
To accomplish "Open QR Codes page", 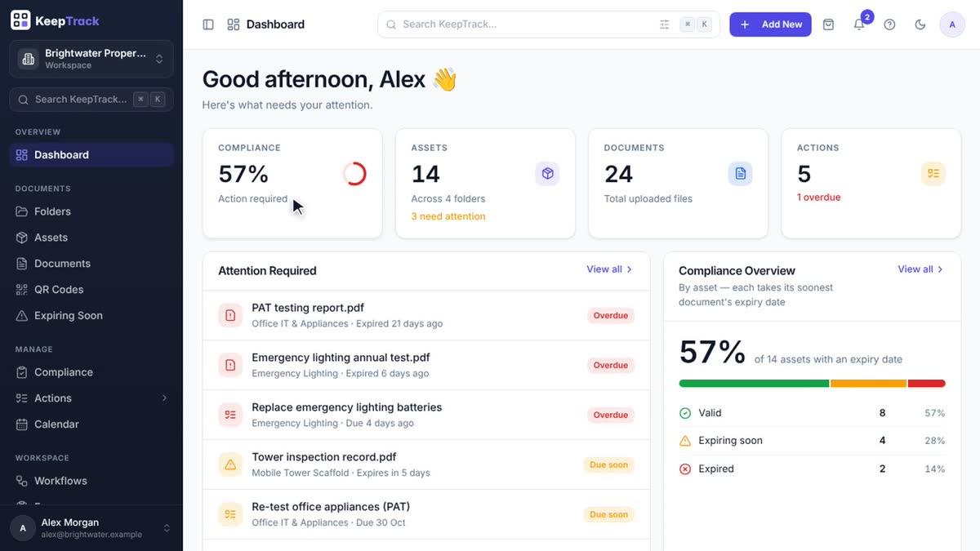I will [x=91, y=290].
